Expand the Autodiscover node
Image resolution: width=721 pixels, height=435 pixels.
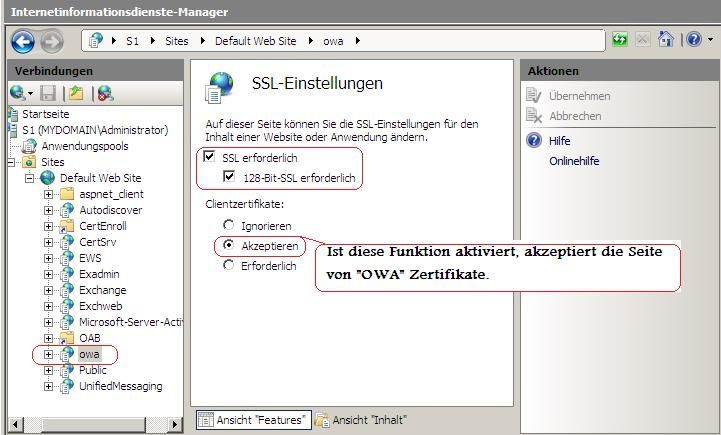(48, 211)
